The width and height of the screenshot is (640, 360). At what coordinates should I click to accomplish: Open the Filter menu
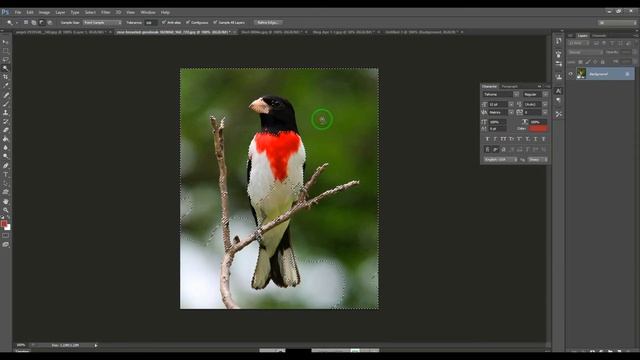click(106, 12)
